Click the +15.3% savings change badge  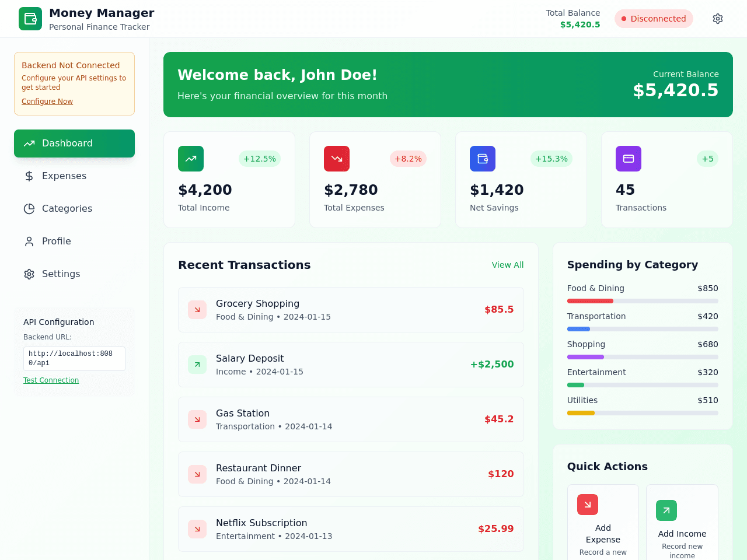pyautogui.click(x=551, y=159)
